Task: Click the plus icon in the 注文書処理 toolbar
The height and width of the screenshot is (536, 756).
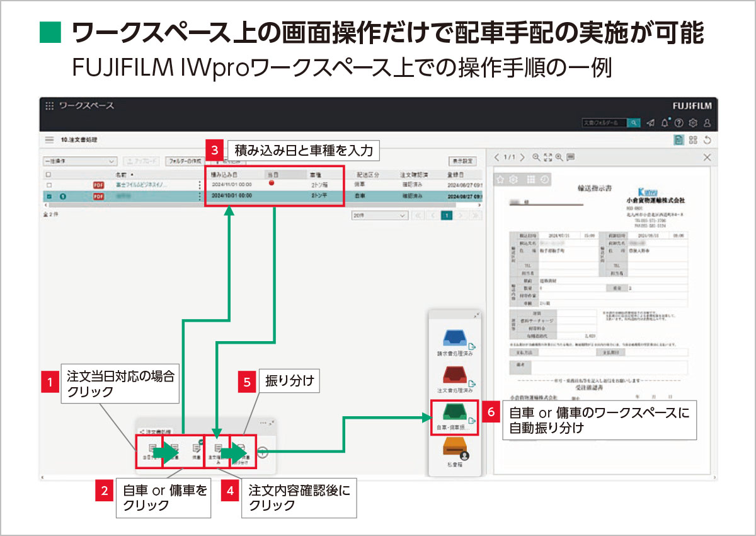Action: (x=262, y=451)
